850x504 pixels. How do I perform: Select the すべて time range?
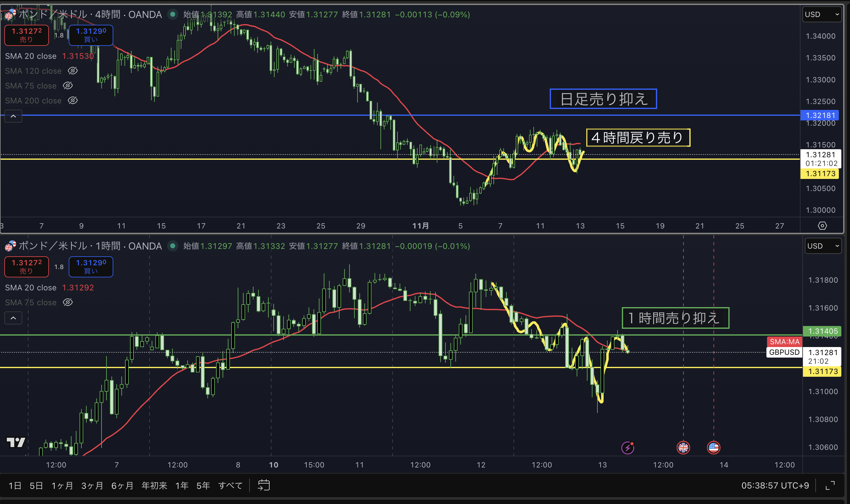click(x=230, y=485)
